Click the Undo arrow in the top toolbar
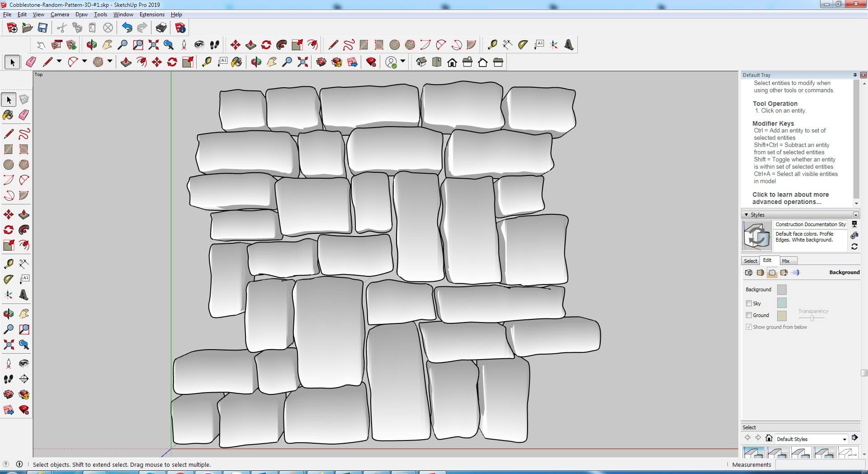The image size is (868, 474). [x=127, y=28]
